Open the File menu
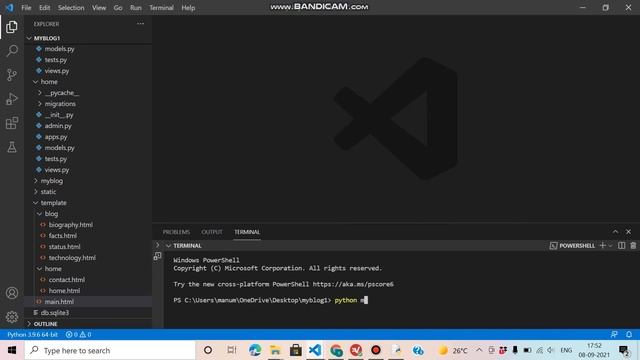This screenshot has width=640, height=360. pyautogui.click(x=26, y=8)
